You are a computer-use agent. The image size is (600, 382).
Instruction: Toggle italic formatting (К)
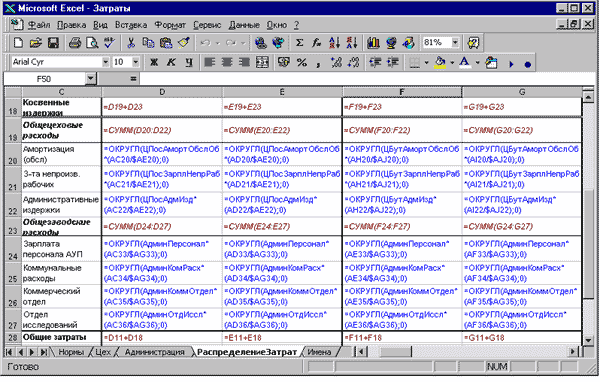(x=171, y=62)
